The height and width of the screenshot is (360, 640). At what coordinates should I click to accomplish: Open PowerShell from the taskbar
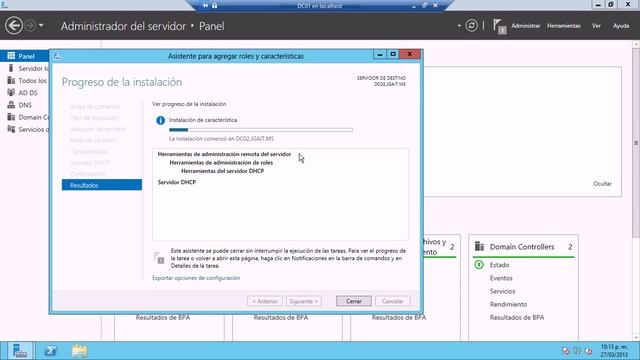tap(51, 351)
